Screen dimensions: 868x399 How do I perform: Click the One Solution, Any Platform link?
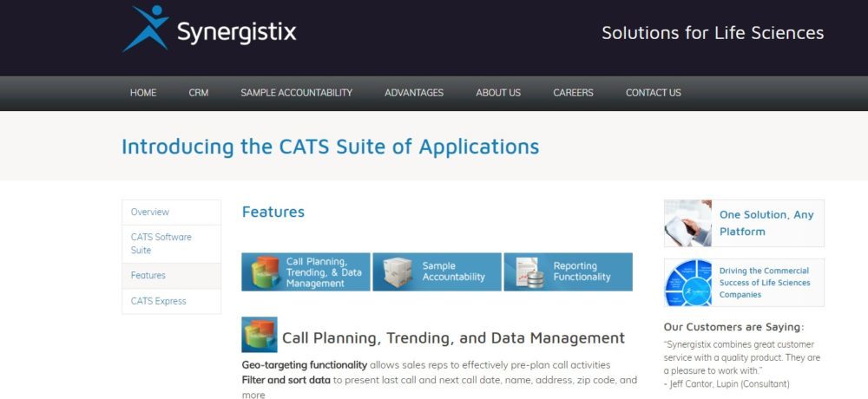tap(766, 223)
